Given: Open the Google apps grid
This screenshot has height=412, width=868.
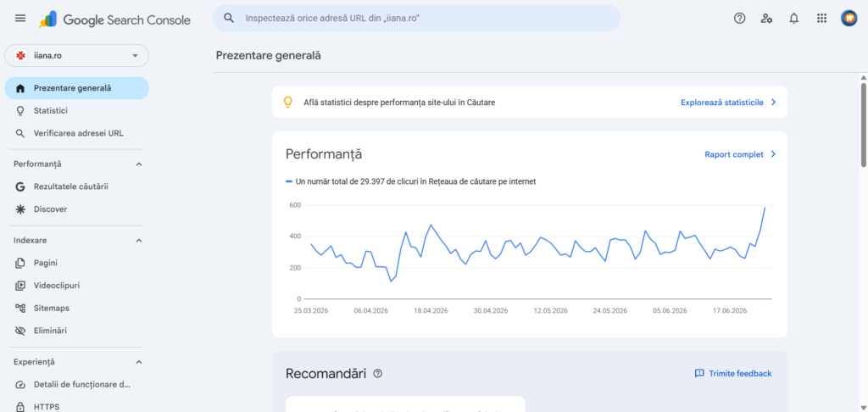Looking at the screenshot, I should pyautogui.click(x=821, y=19).
